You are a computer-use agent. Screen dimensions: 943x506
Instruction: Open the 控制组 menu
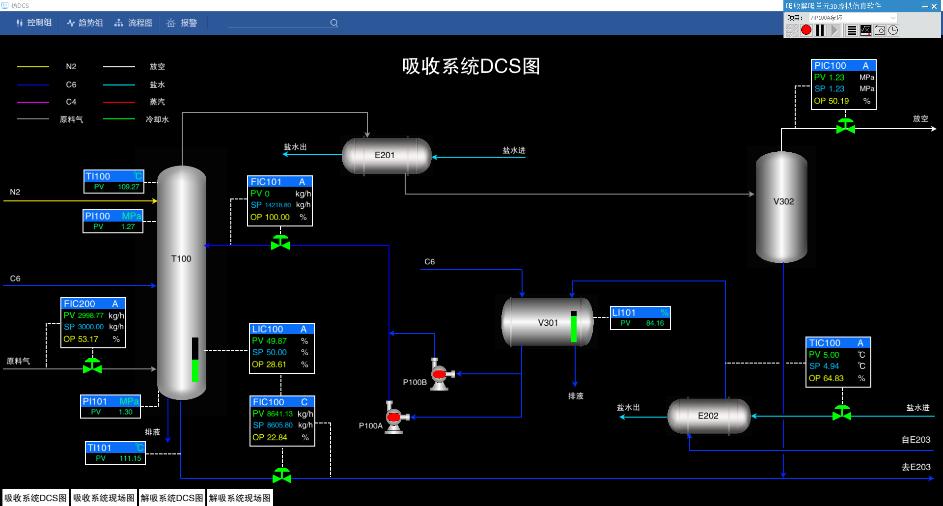tap(34, 22)
